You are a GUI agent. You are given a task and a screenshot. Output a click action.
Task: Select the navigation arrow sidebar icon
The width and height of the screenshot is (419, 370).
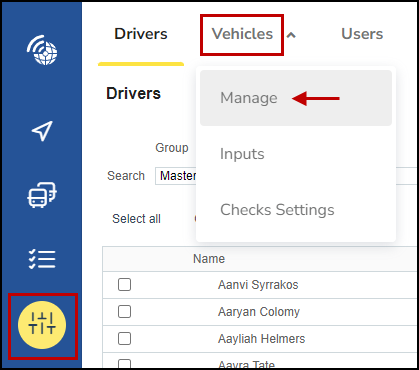coord(42,131)
